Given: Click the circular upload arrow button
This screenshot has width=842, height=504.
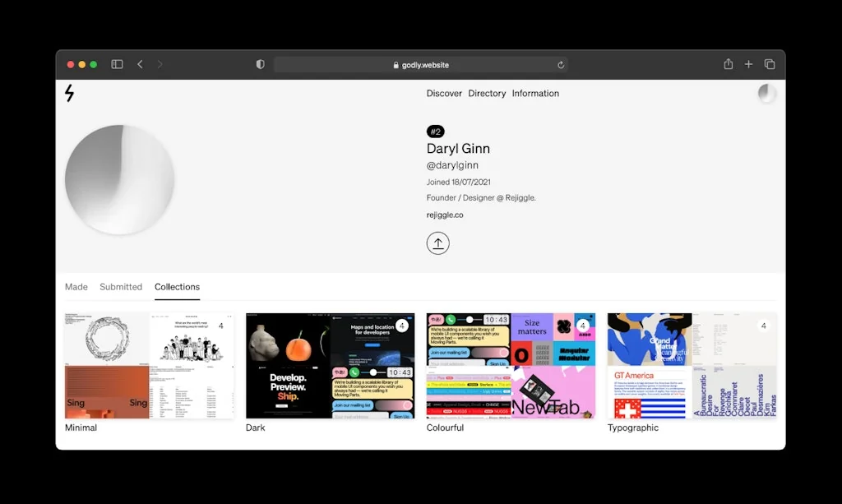Looking at the screenshot, I should [438, 243].
